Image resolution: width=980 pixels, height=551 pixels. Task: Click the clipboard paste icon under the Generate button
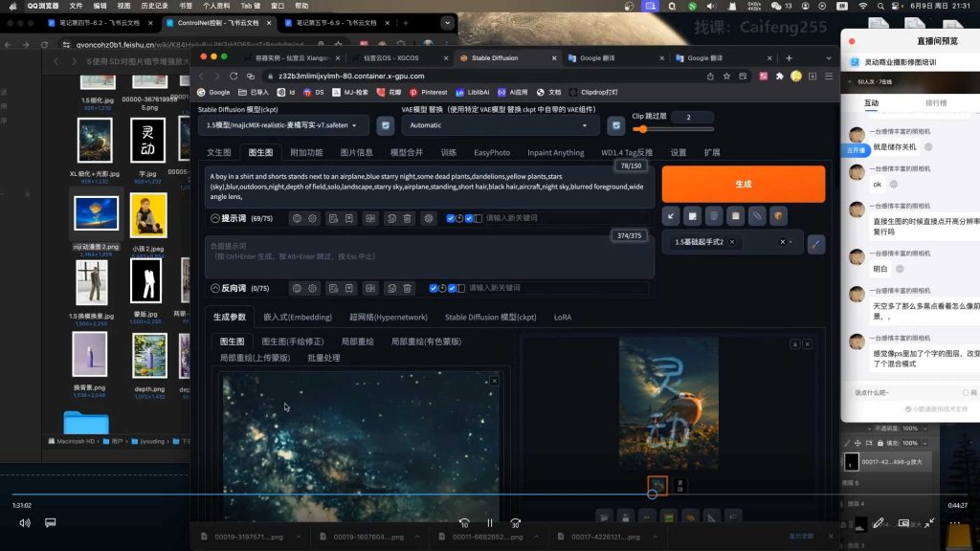[735, 216]
